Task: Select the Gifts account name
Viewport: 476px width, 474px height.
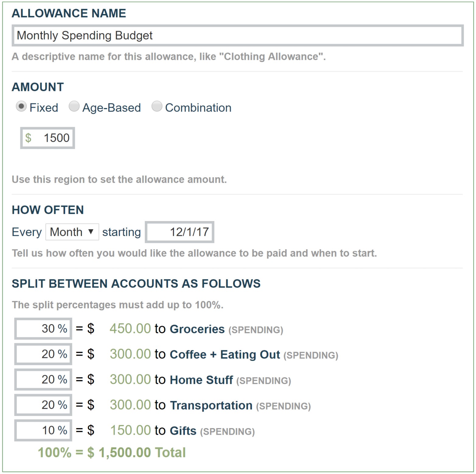Action: pos(183,431)
